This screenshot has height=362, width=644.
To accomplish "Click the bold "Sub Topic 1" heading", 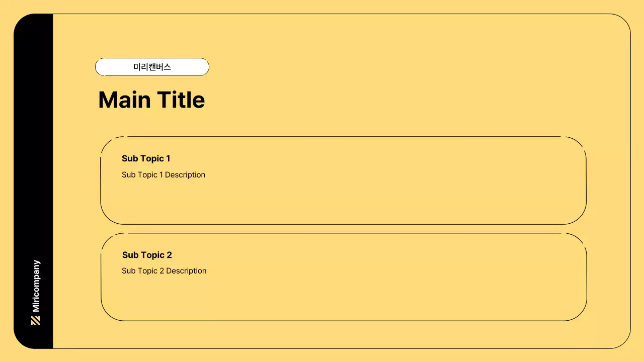I will coord(146,158).
